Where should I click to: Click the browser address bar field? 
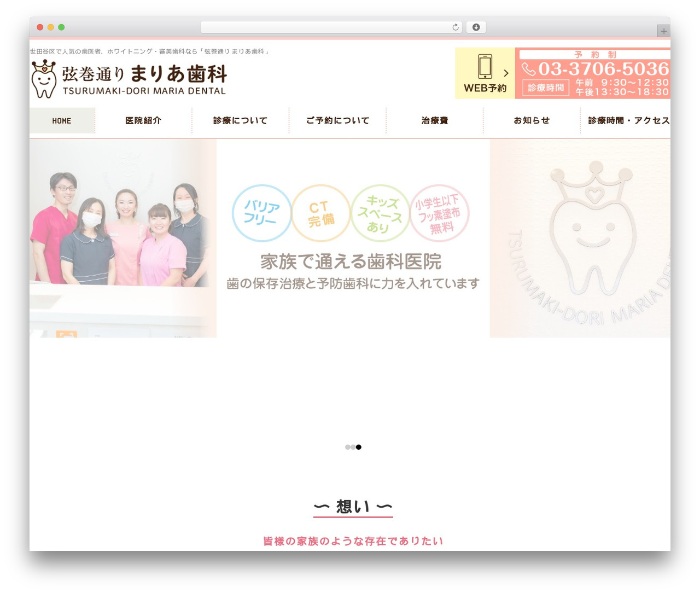pyautogui.click(x=331, y=27)
